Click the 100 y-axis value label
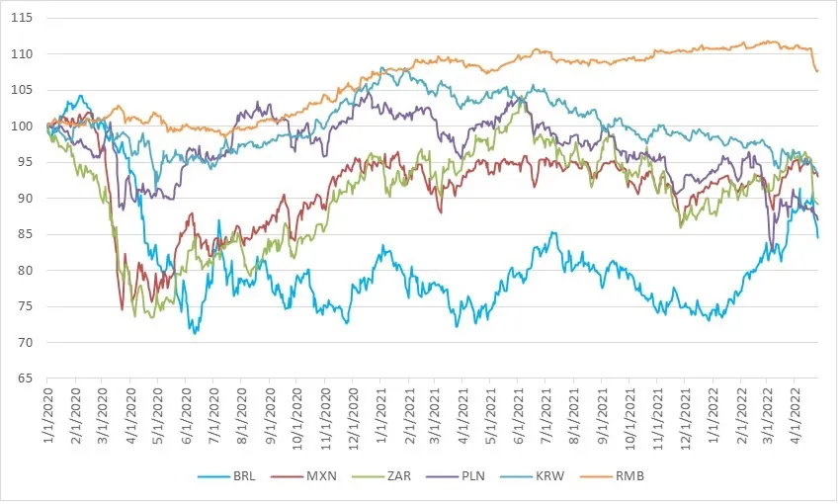Image resolution: width=840 pixels, height=504 pixels. click(22, 126)
